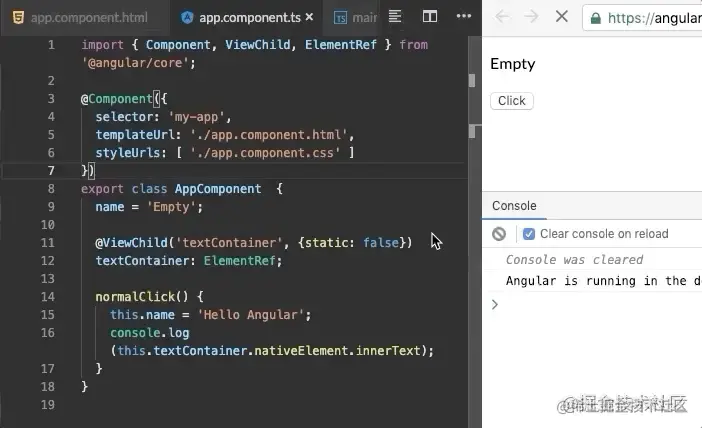Click the secure lock icon in URL bar
The width and height of the screenshot is (702, 428).
tap(595, 18)
